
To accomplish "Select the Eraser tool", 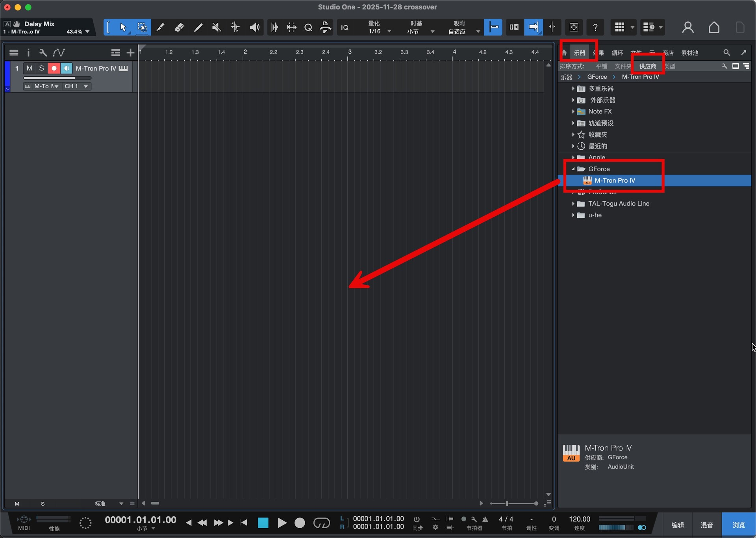I will click(179, 27).
